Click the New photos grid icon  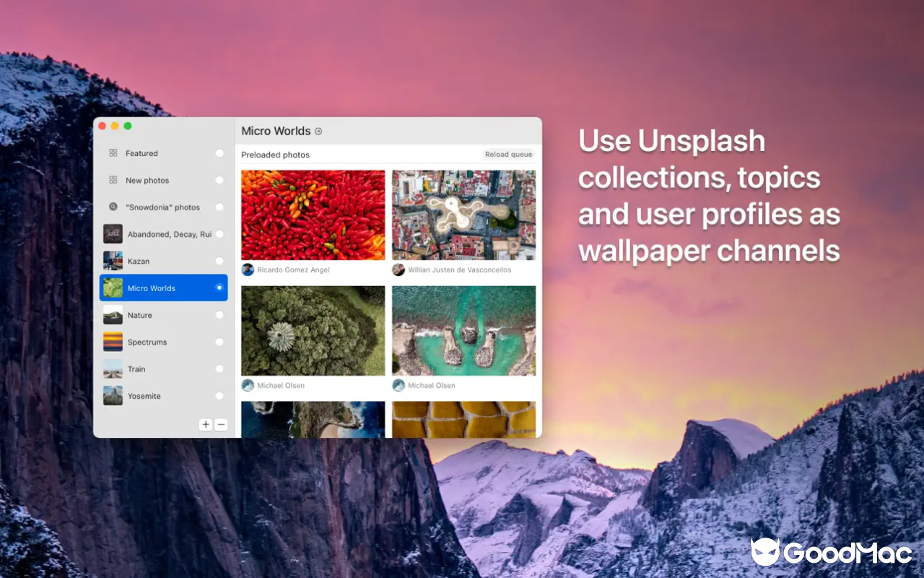[113, 180]
